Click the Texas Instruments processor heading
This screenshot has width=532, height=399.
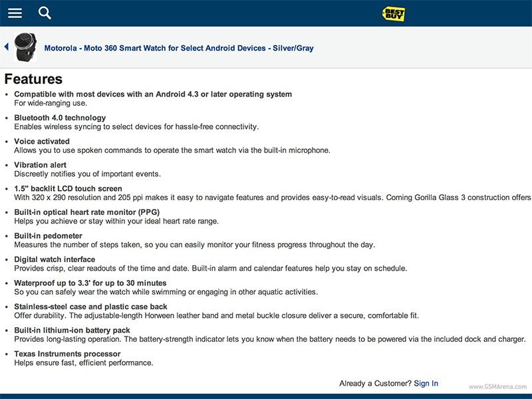67,354
